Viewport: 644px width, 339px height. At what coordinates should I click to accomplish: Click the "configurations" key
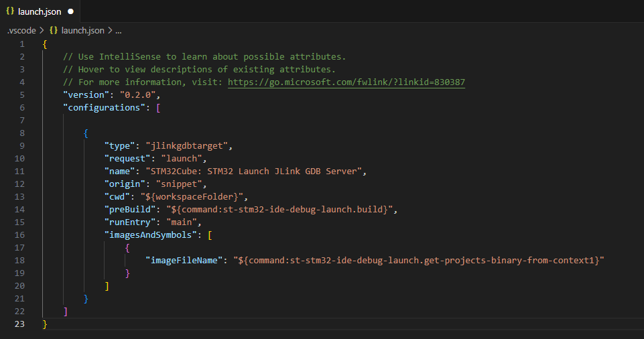pyautogui.click(x=104, y=107)
